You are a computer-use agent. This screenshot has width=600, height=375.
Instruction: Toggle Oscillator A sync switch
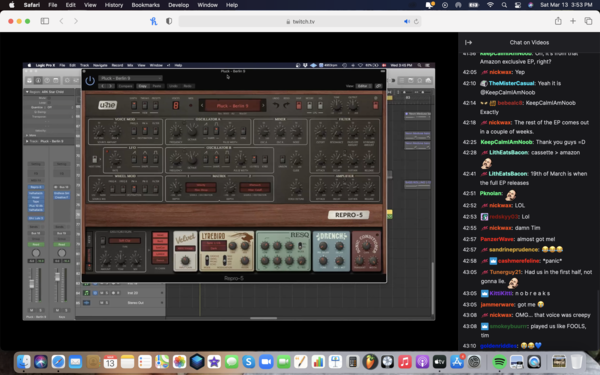[243, 131]
